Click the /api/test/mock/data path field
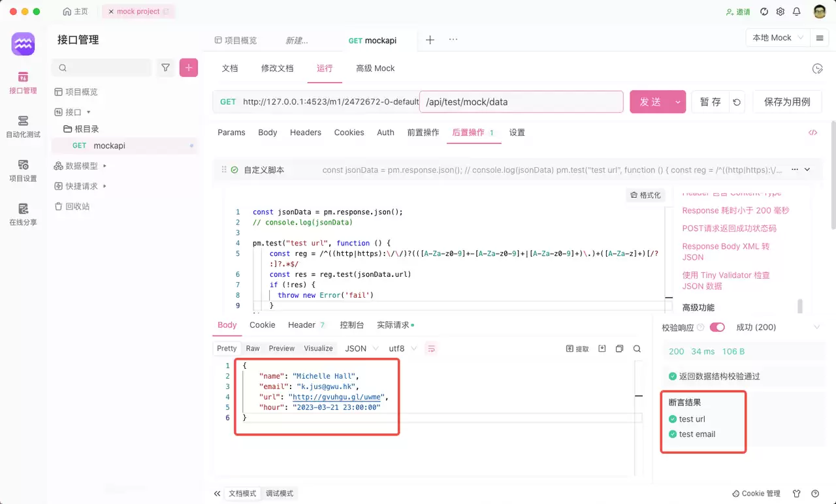 pos(521,102)
